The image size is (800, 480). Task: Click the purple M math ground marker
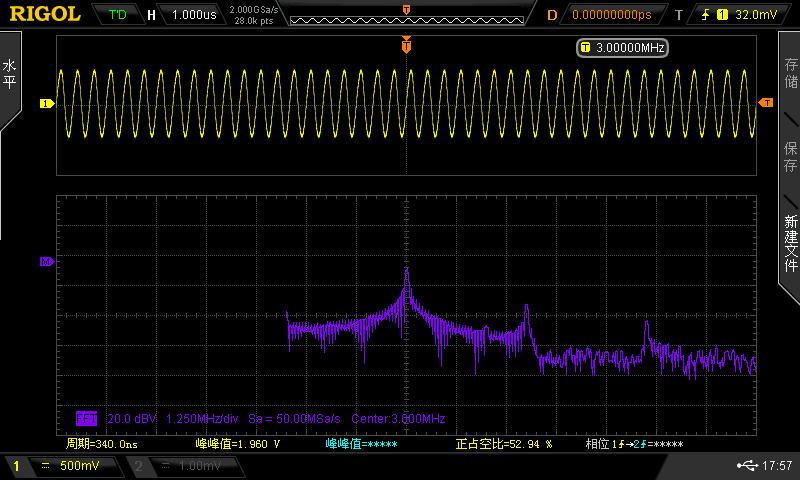(46, 262)
